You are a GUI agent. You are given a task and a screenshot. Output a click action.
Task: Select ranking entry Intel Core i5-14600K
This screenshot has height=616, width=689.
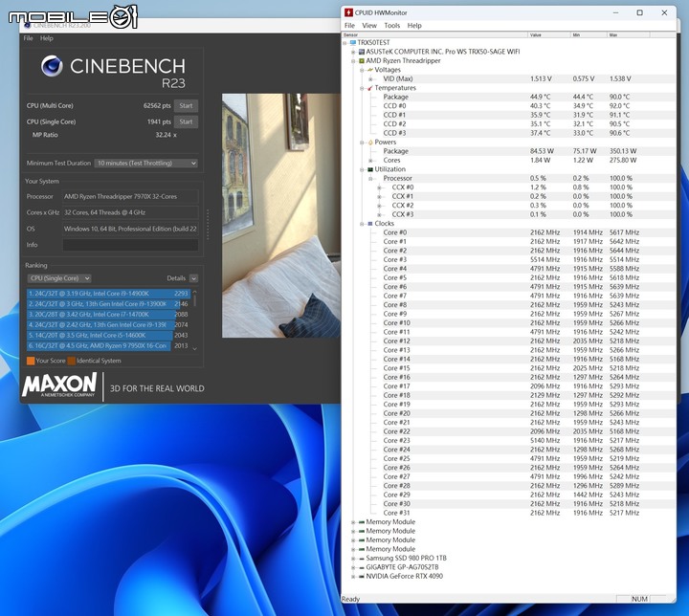point(108,335)
